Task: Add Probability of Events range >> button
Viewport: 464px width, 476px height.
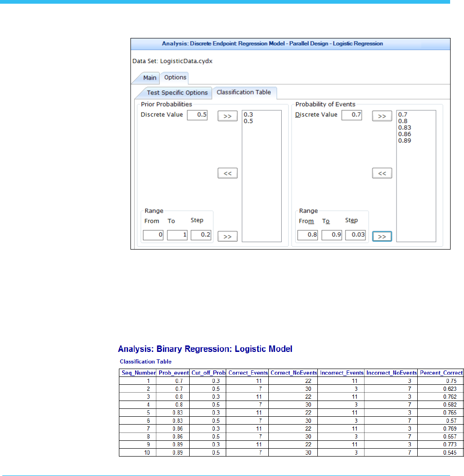Action: click(x=382, y=236)
